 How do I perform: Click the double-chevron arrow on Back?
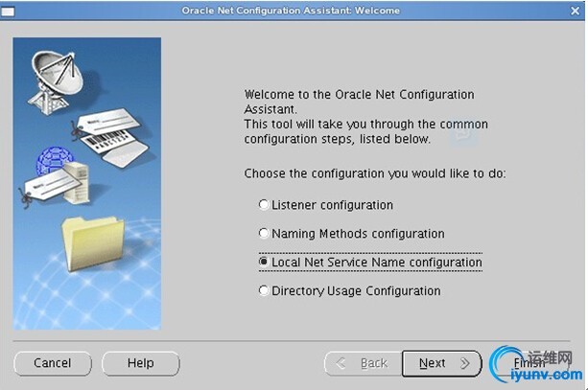pyautogui.click(x=341, y=364)
